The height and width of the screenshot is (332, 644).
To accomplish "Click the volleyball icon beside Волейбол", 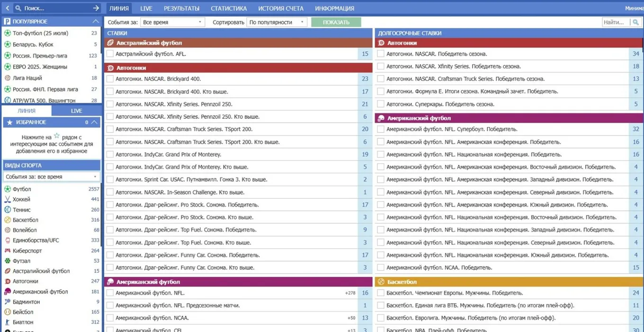I will click(x=8, y=230).
